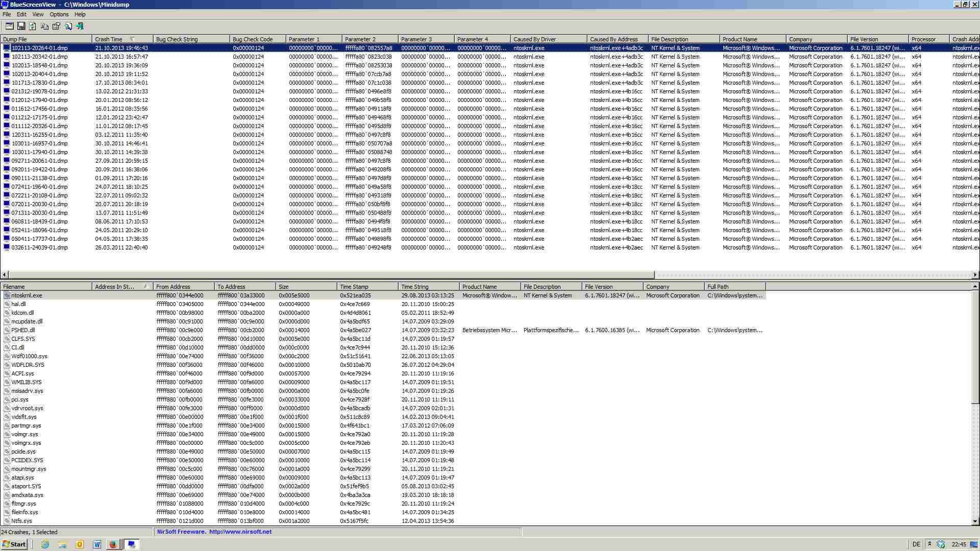Open the Options menu
This screenshot has width=980, height=551.
point(59,14)
